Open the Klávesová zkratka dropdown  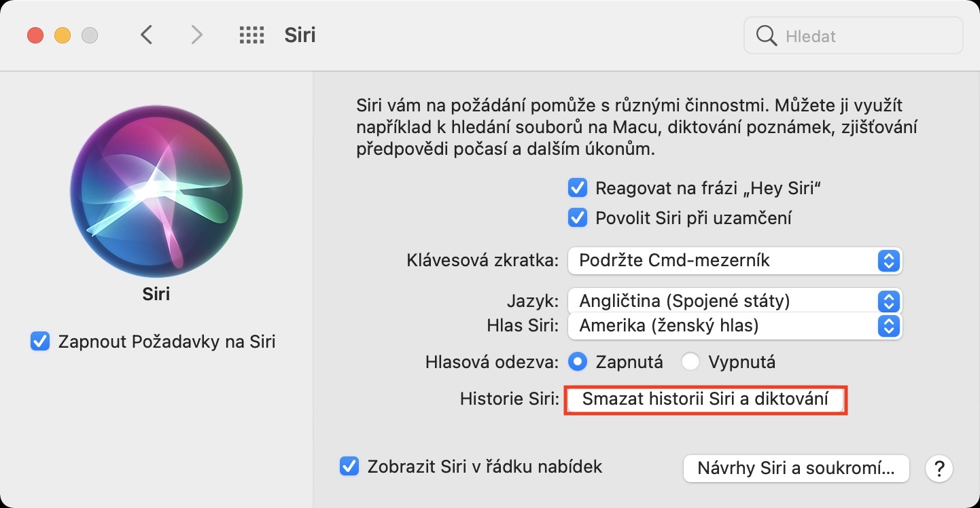(x=734, y=260)
